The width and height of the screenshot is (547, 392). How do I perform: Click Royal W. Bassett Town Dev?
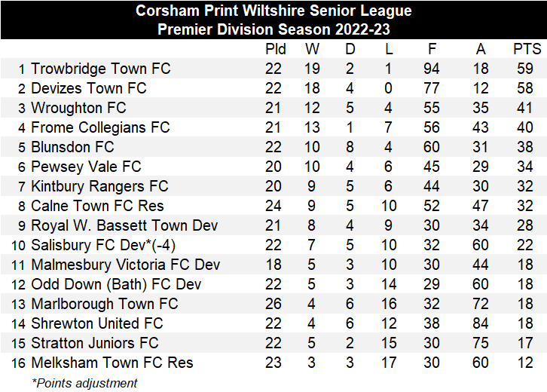point(124,225)
